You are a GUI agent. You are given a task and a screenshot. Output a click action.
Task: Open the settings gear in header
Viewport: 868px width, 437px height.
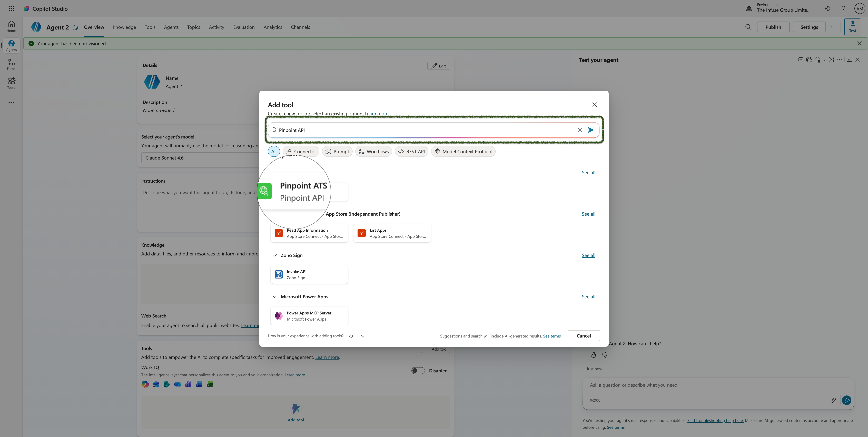tap(827, 8)
